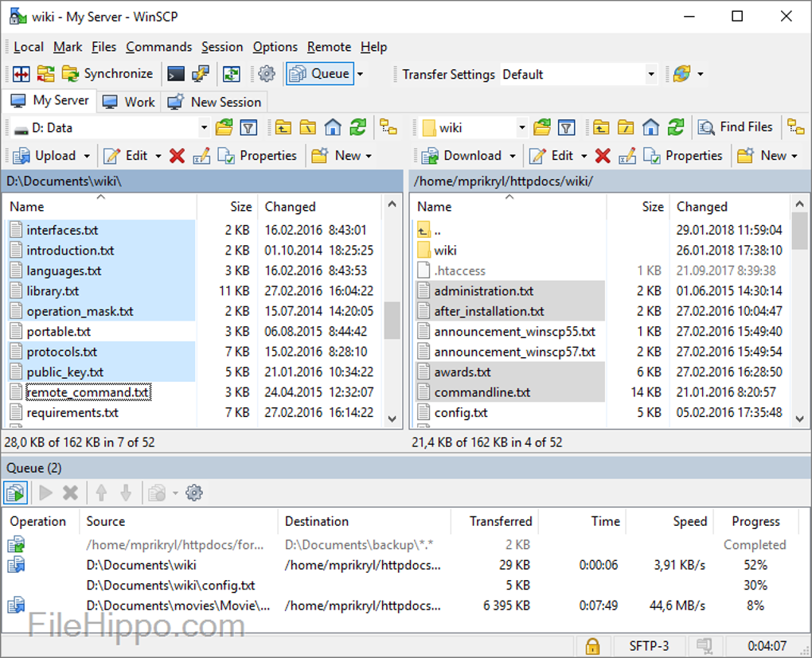Image resolution: width=812 pixels, height=658 pixels.
Task: Click the lock icon in status bar
Action: click(592, 646)
